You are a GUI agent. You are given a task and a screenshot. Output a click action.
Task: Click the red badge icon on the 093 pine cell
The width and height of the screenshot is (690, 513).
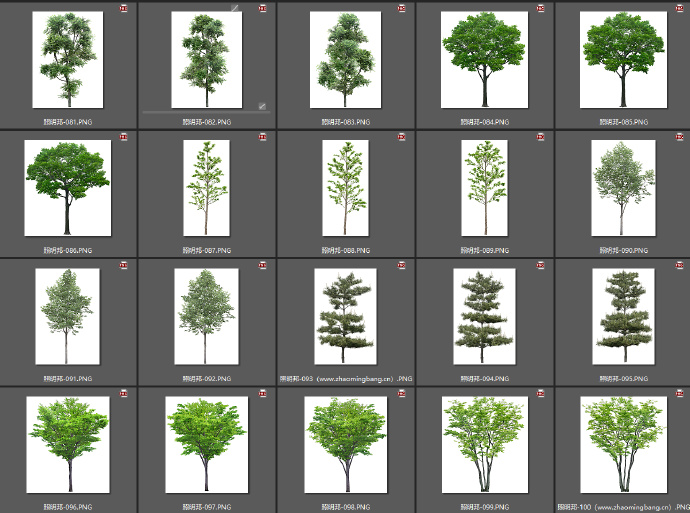(401, 265)
